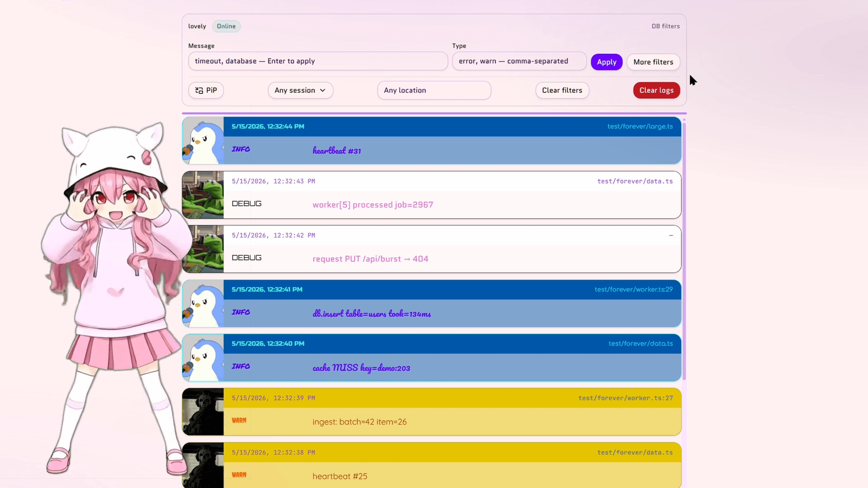Click WARN label on ingest entry
The image size is (868, 488).
[x=239, y=421]
